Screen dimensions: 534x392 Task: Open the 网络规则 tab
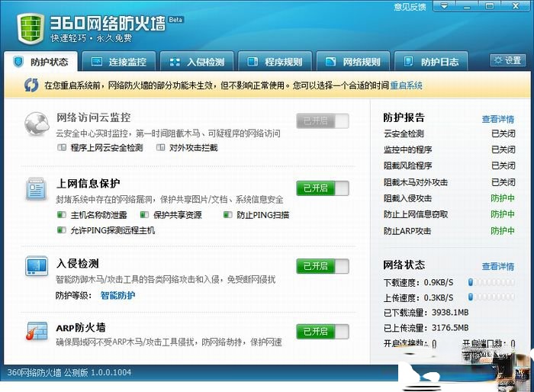(x=352, y=62)
